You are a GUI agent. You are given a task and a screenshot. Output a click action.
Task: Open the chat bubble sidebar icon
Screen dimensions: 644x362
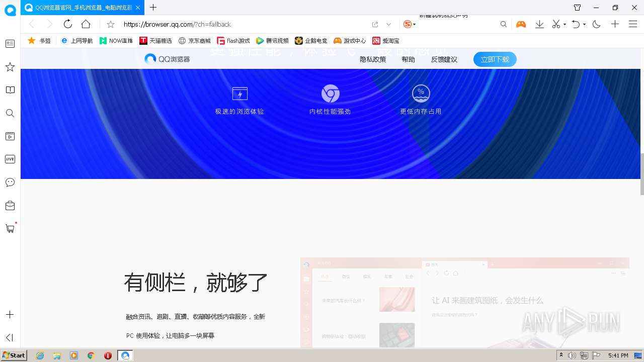point(10,182)
